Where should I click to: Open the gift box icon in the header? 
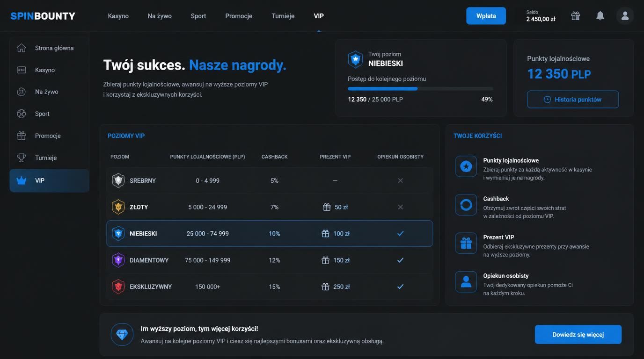click(x=576, y=16)
